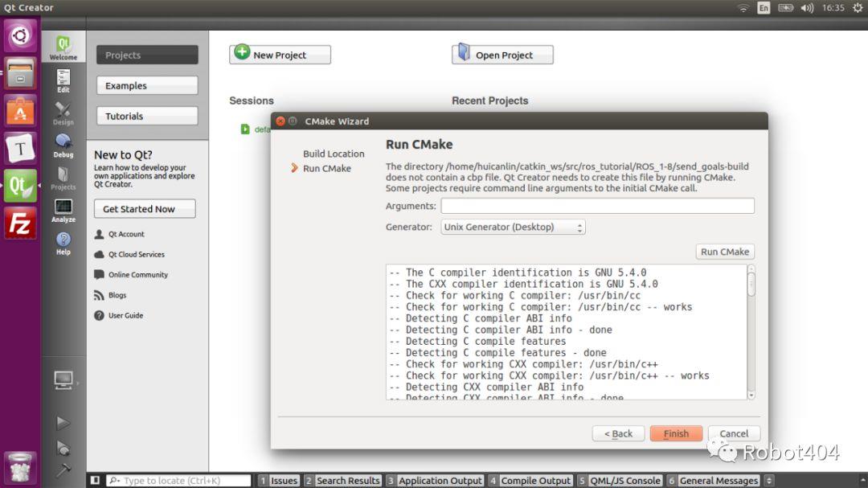The image size is (868, 488).
Task: Build project with the hammer icon
Action: pyautogui.click(x=63, y=470)
